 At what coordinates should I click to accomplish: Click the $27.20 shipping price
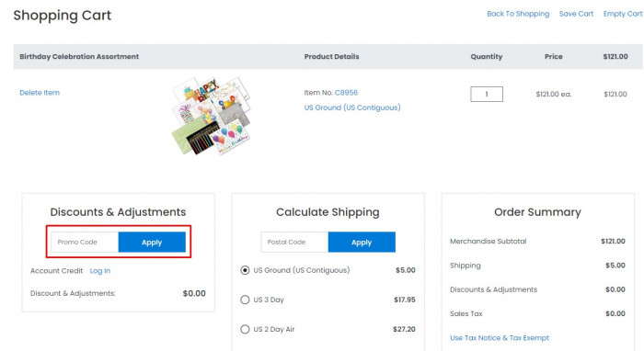pos(404,329)
